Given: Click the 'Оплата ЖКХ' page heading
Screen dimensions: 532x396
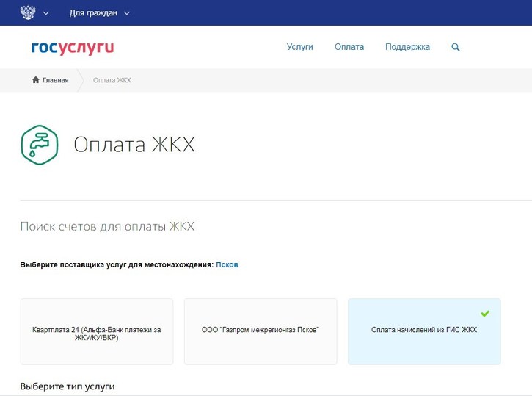Looking at the screenshot, I should pyautogui.click(x=134, y=144).
